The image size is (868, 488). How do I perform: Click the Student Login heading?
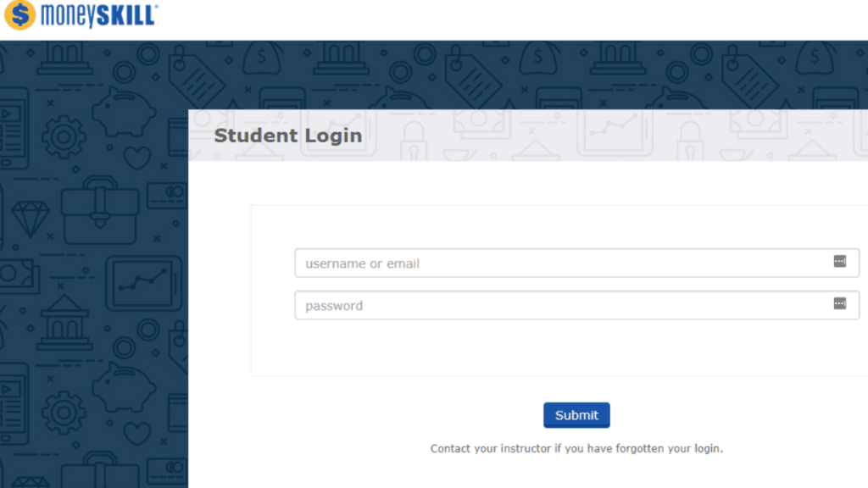pos(287,136)
